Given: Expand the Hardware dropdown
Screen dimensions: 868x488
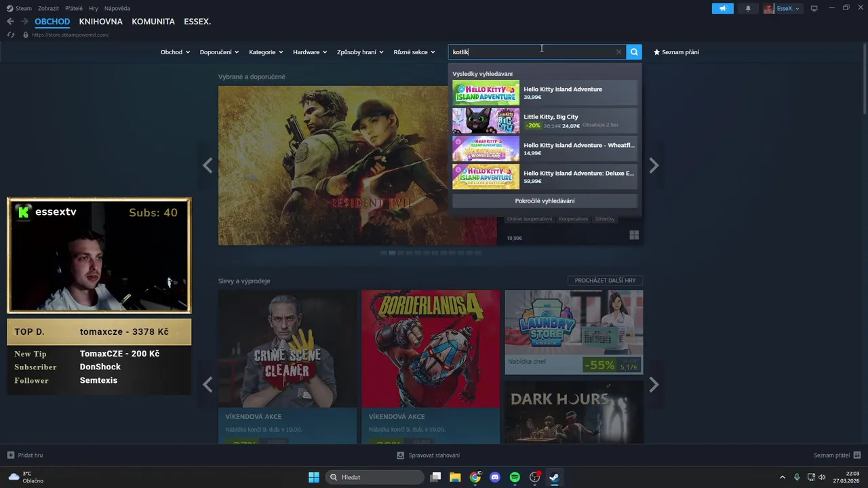Looking at the screenshot, I should [x=310, y=52].
